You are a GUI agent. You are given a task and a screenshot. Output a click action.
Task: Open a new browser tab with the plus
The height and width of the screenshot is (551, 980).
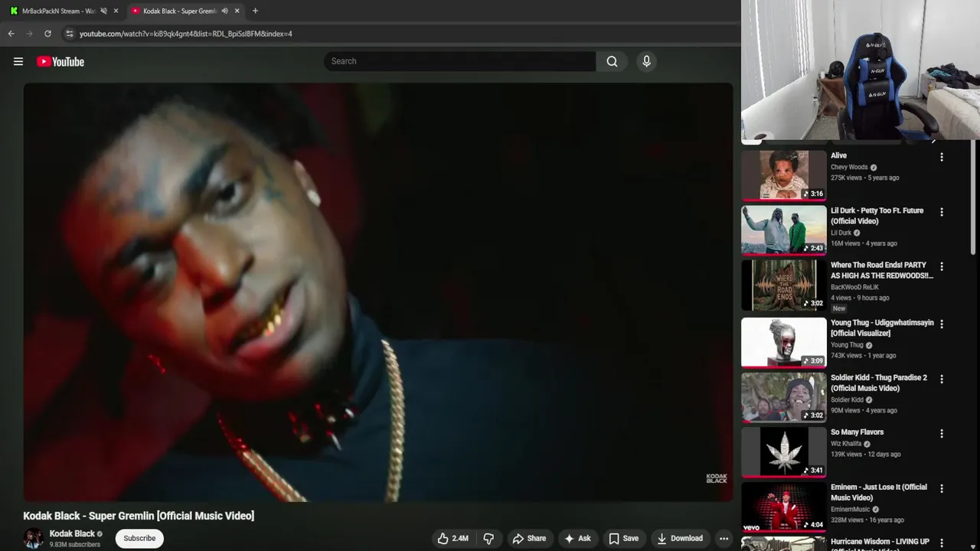[x=255, y=11]
